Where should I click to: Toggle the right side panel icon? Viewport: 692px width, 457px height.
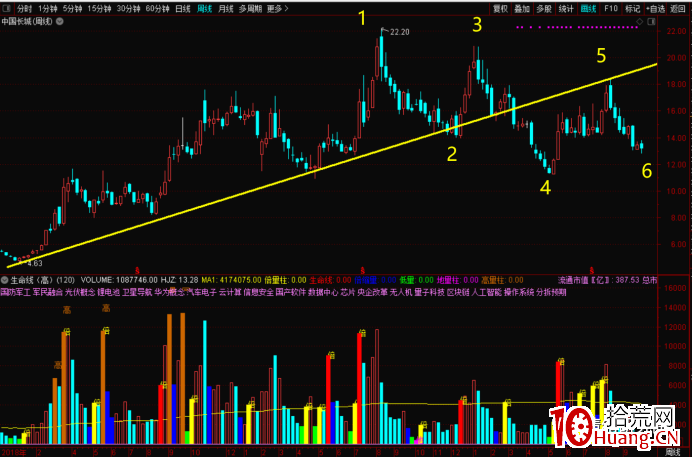coord(651,21)
